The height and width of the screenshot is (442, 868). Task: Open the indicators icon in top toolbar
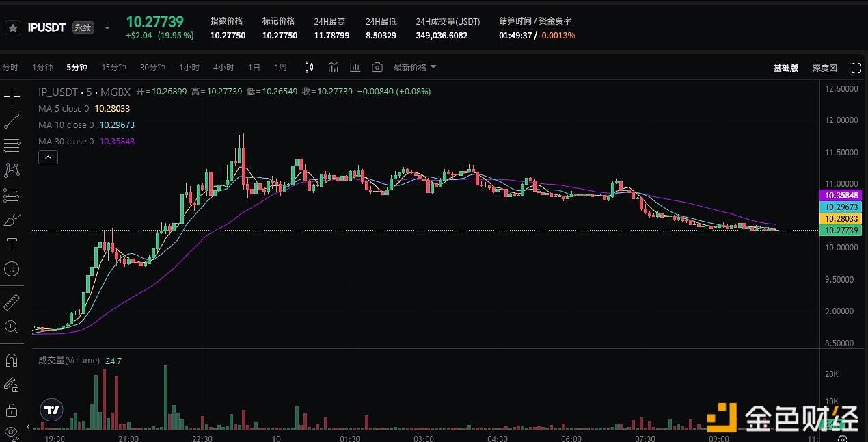(x=333, y=67)
